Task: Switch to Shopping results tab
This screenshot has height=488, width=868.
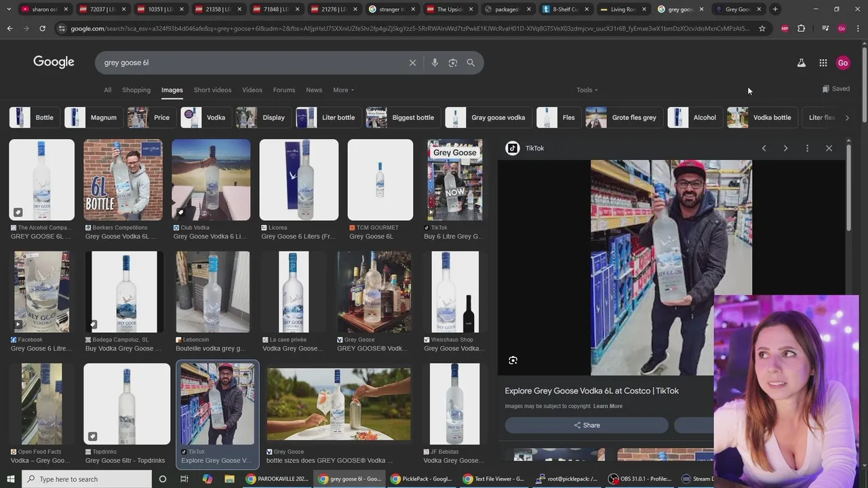Action: pos(136,89)
